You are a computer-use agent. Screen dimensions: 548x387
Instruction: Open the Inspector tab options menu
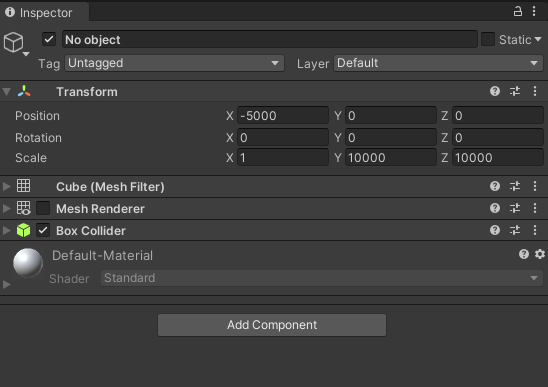[534, 11]
